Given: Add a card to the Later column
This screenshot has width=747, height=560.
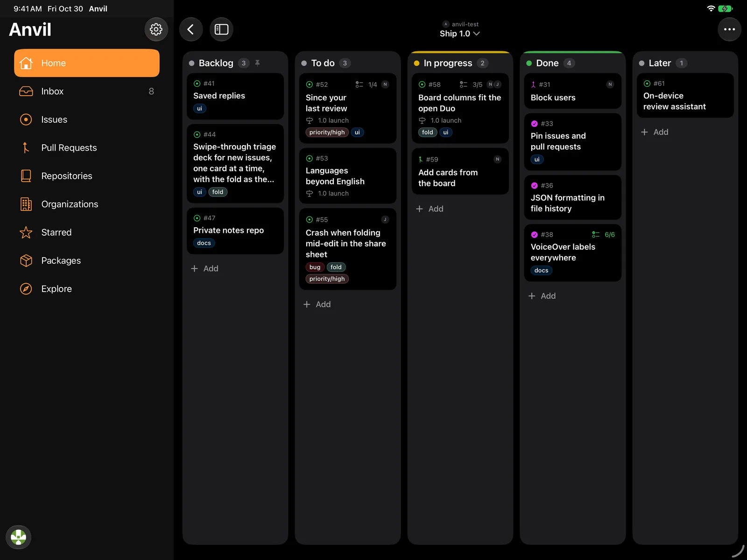Looking at the screenshot, I should [x=655, y=132].
